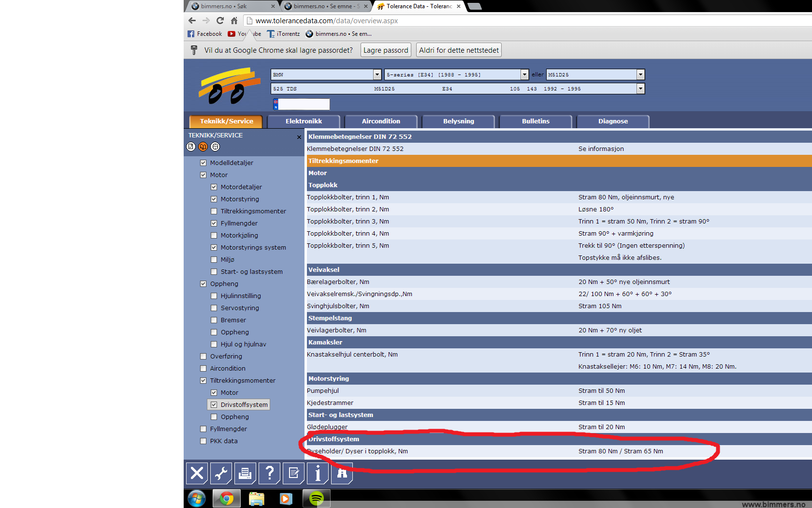Open the information 'i' icon
Screen dimensions: 812x508
318,473
